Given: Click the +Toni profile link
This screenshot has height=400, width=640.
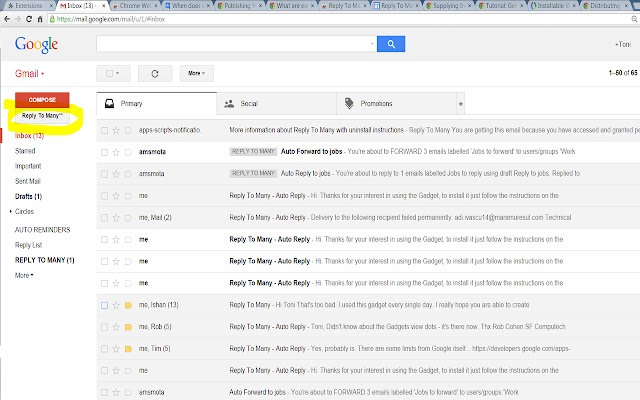Looking at the screenshot, I should coord(623,44).
